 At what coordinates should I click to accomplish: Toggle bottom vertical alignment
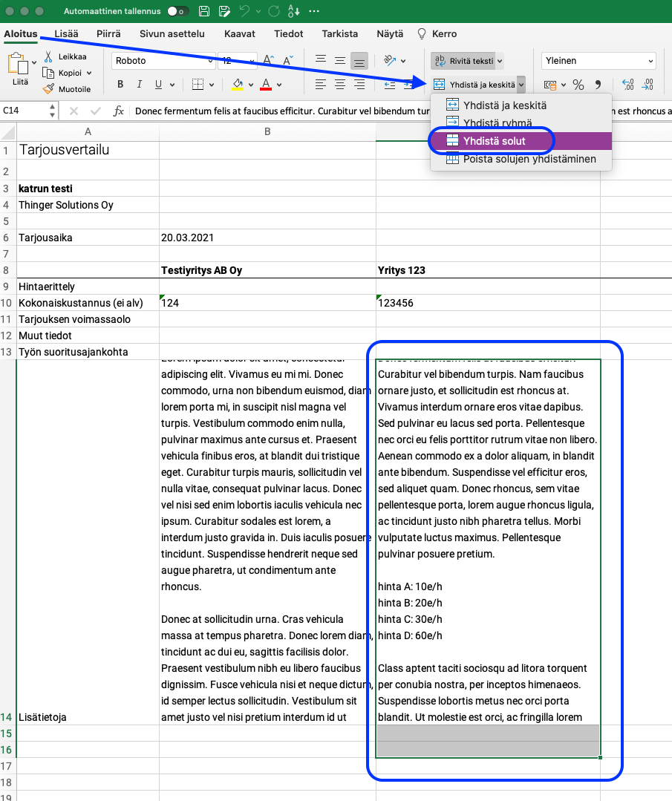pos(359,61)
